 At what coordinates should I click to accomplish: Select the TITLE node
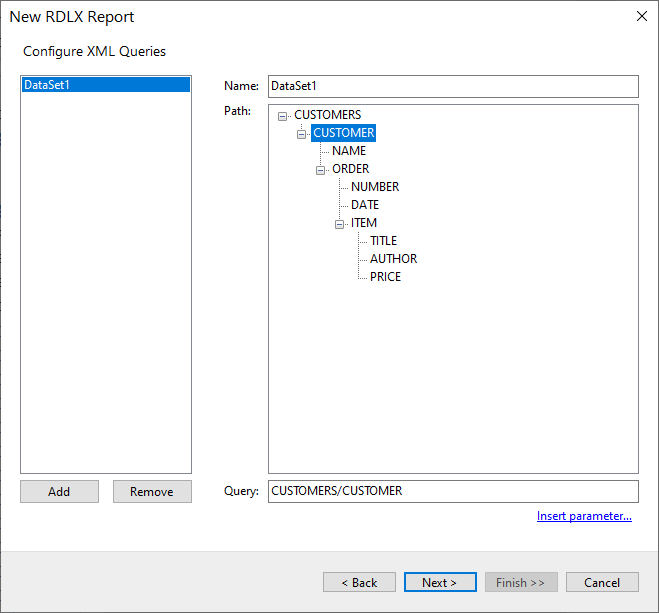pyautogui.click(x=383, y=241)
